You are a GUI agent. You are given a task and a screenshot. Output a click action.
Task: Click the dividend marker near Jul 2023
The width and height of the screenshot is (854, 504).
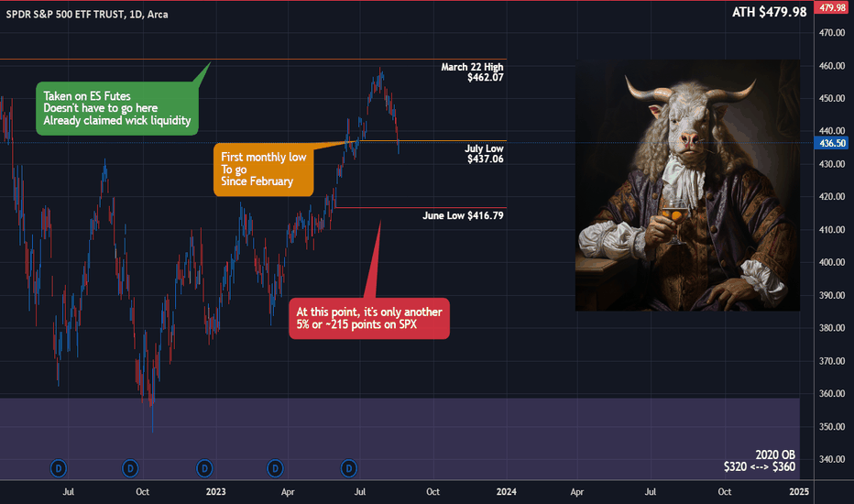click(x=348, y=468)
